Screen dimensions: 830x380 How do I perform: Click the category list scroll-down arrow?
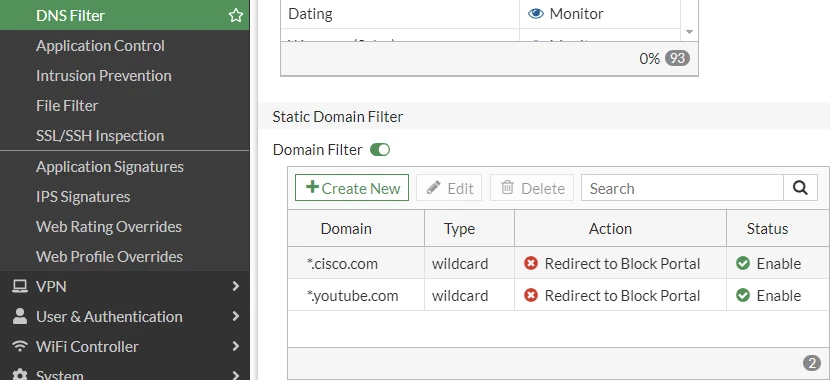[689, 32]
